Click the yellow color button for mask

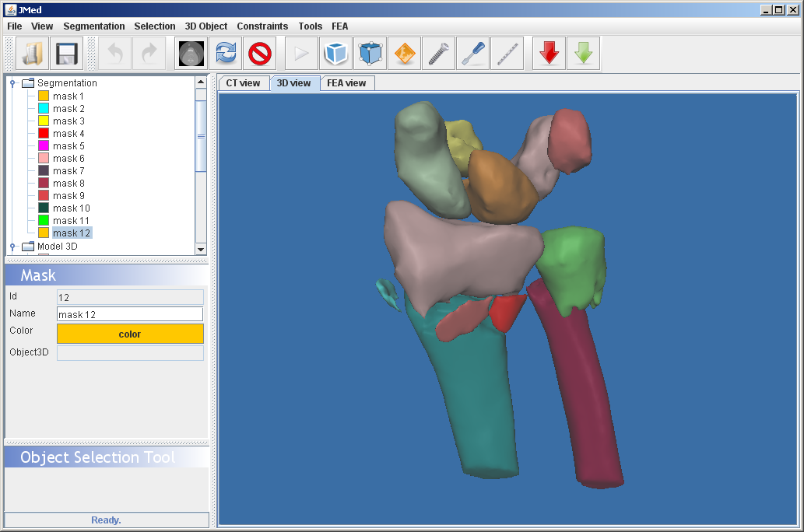point(130,334)
